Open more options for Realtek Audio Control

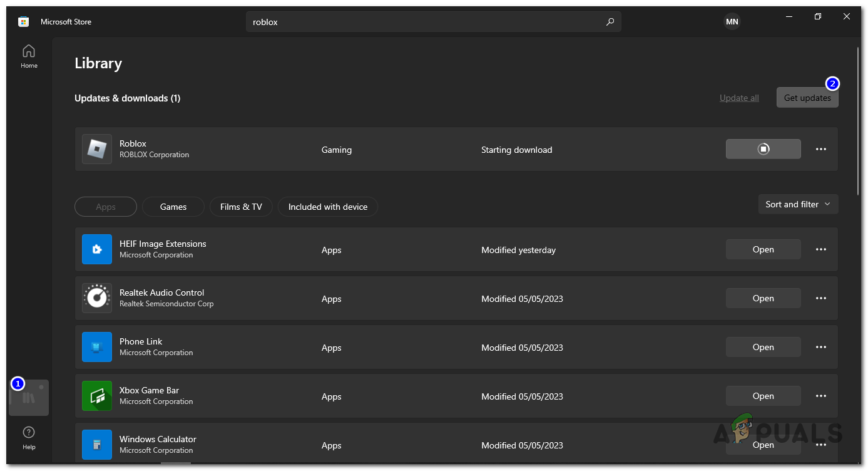coord(820,298)
